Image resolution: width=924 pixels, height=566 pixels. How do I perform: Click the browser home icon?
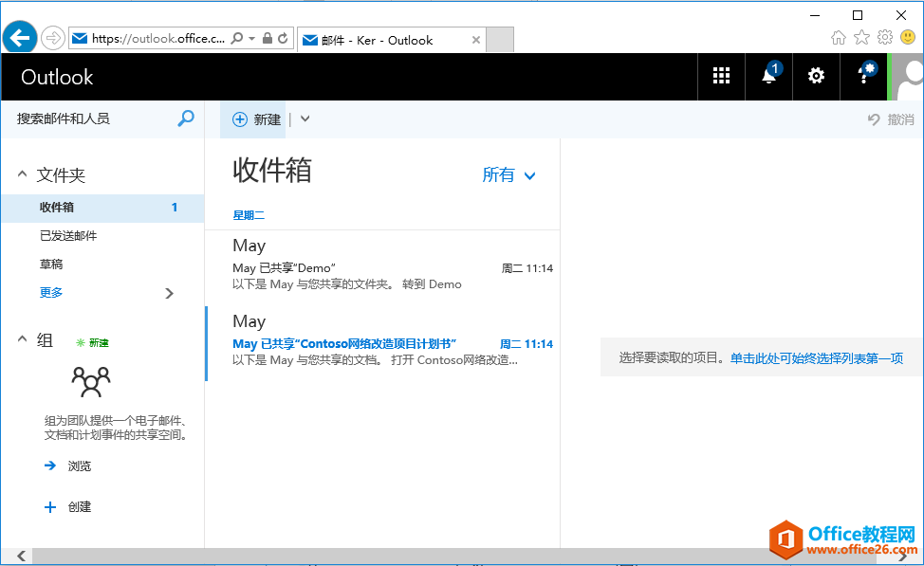[x=839, y=37]
